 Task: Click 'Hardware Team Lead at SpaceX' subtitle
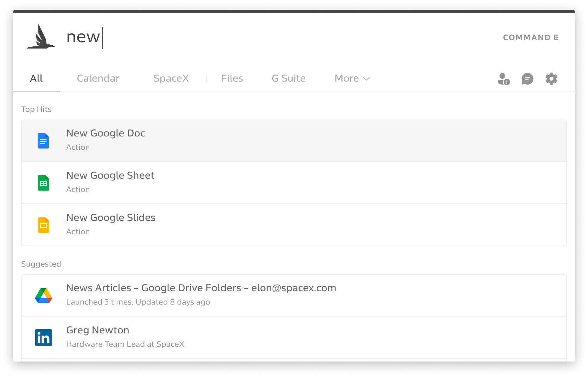pos(125,344)
